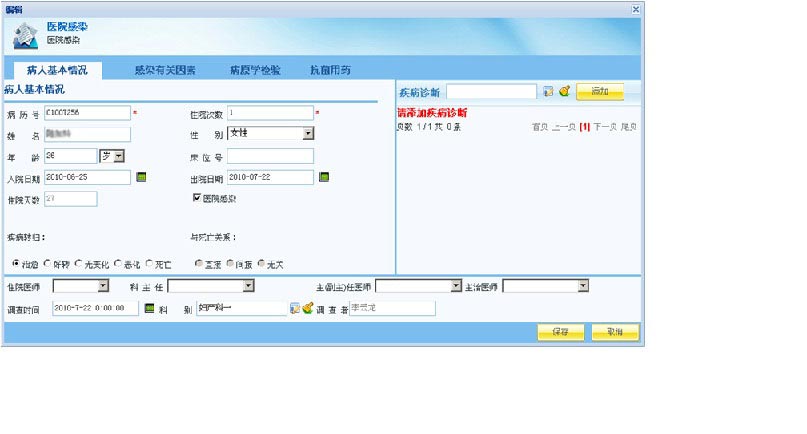Click the broom clear icon beside 疾病诊断
The width and height of the screenshot is (807, 434).
click(565, 91)
